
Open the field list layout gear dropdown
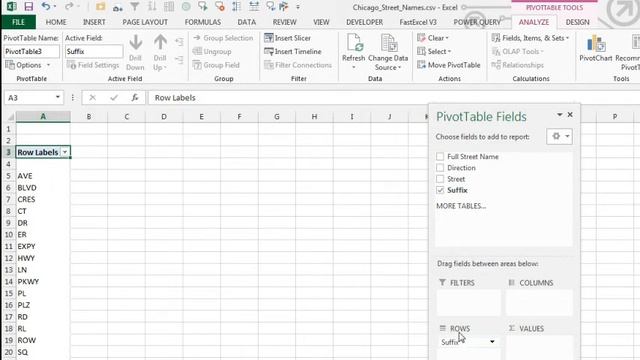tap(560, 136)
